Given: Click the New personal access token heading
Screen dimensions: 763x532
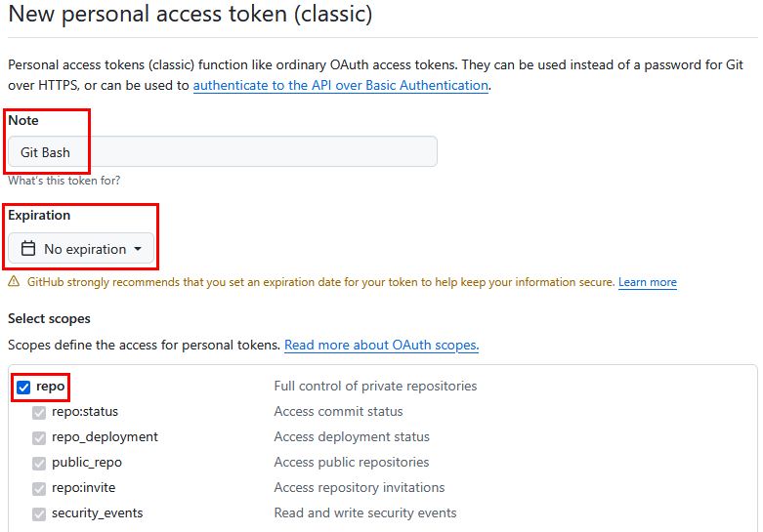Looking at the screenshot, I should point(190,15).
